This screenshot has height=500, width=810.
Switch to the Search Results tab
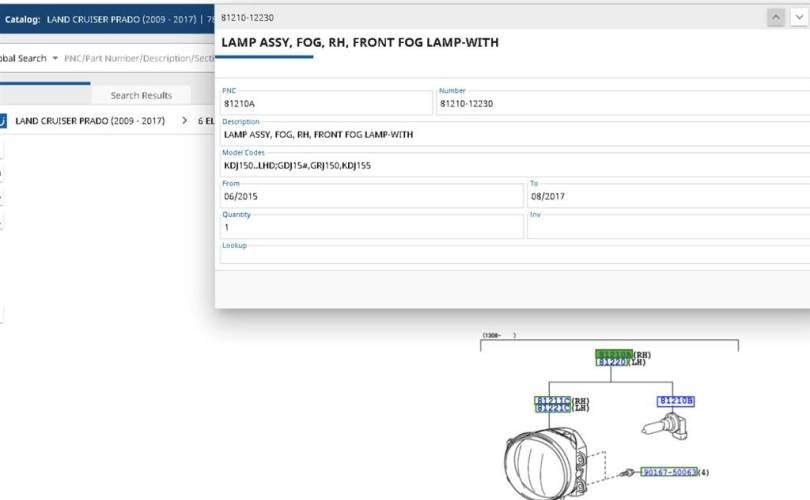click(140, 95)
